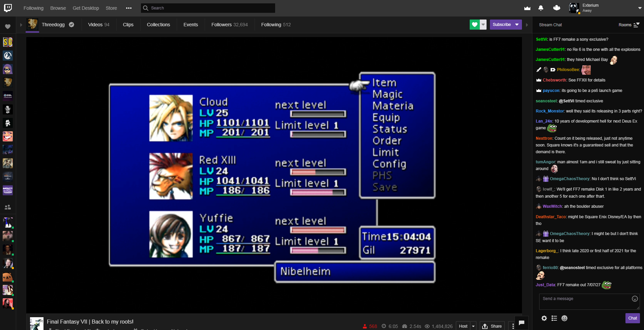This screenshot has height=330, width=644.
Task: Click the search magnifying glass
Action: 145,8
